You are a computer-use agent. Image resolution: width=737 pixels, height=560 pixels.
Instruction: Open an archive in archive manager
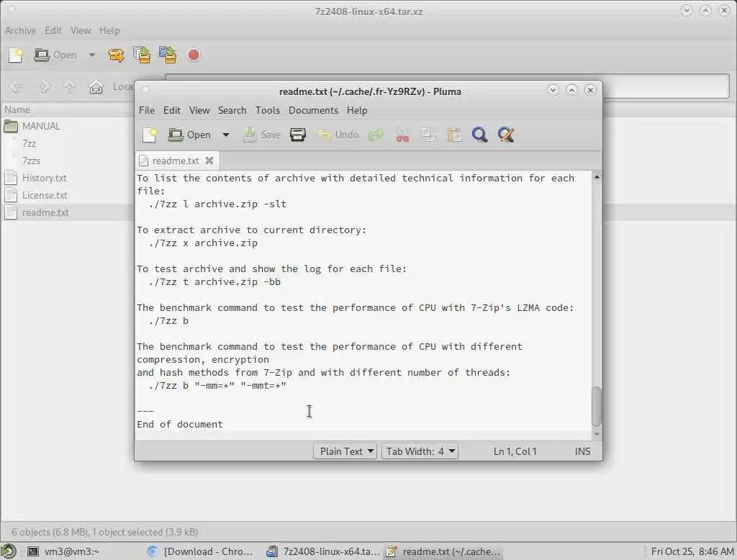pyautogui.click(x=56, y=55)
